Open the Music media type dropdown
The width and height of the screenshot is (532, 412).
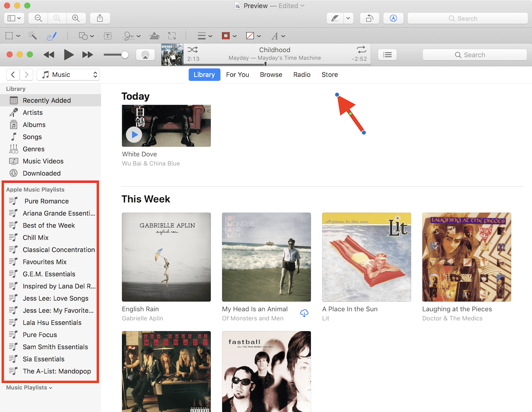tap(68, 74)
